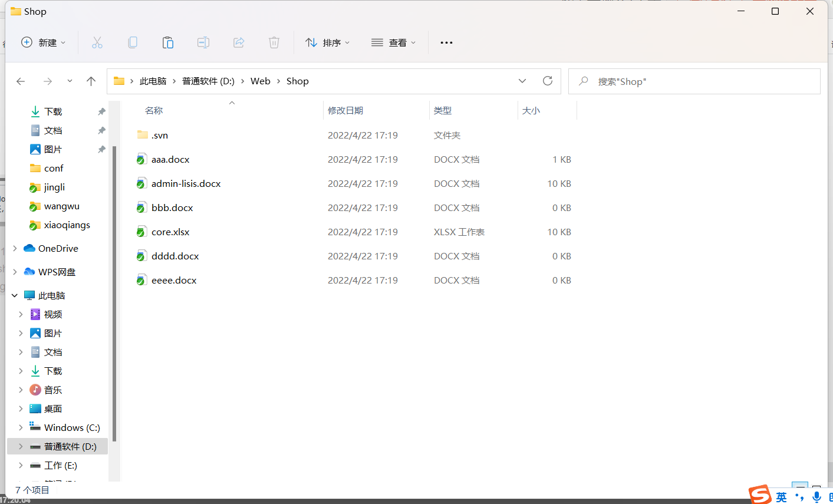The width and height of the screenshot is (833, 504).
Task: Click the Sogou microphone icon
Action: click(x=816, y=497)
